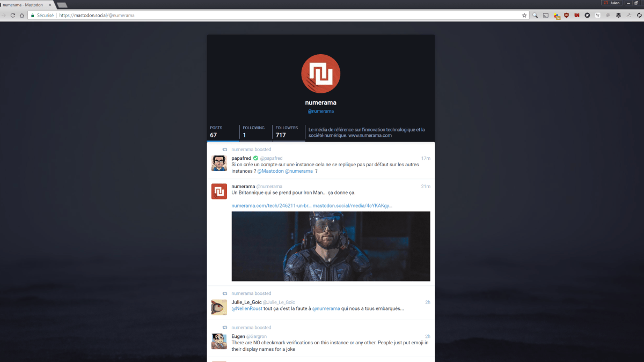
Task: Reload the page with the refresh icon
Action: point(13,16)
